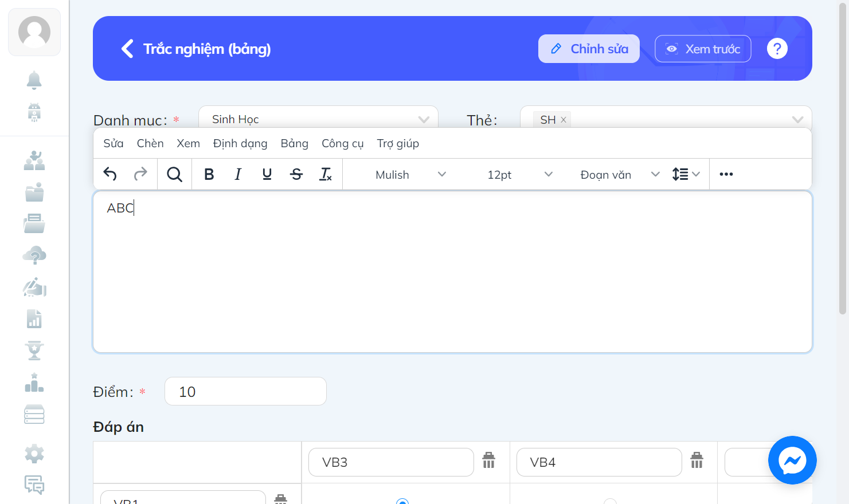Click the user avatar
The height and width of the screenshot is (504, 849).
(34, 32)
